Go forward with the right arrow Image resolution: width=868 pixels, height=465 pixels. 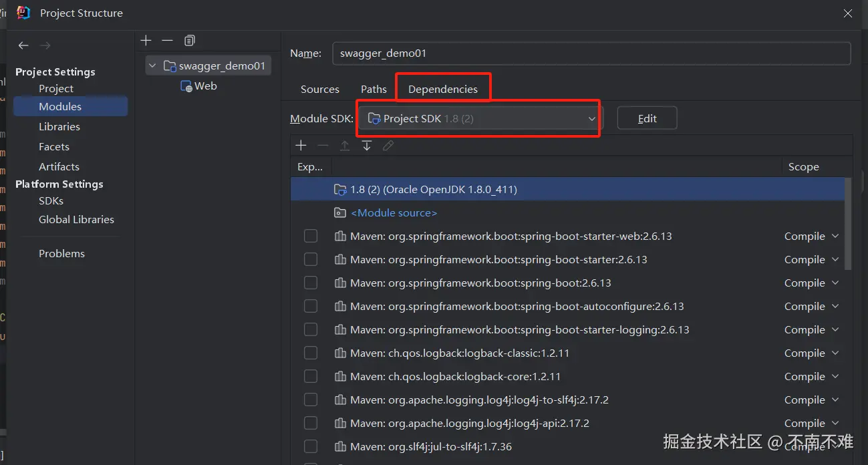[45, 45]
